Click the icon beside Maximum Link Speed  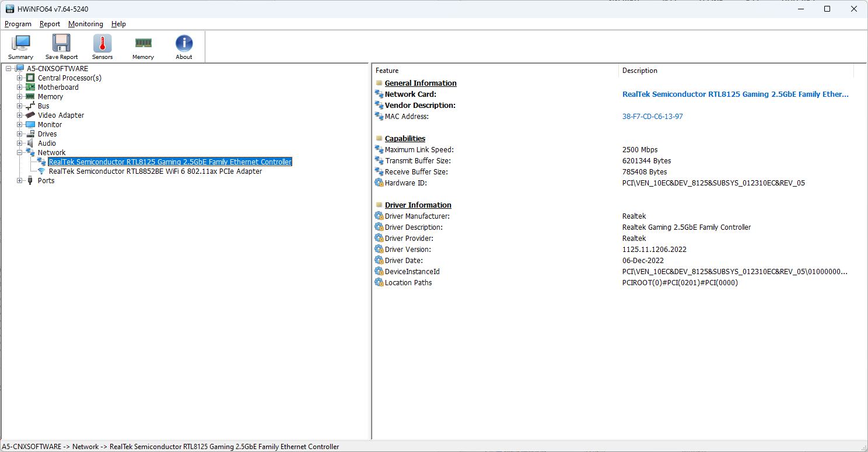pos(379,149)
